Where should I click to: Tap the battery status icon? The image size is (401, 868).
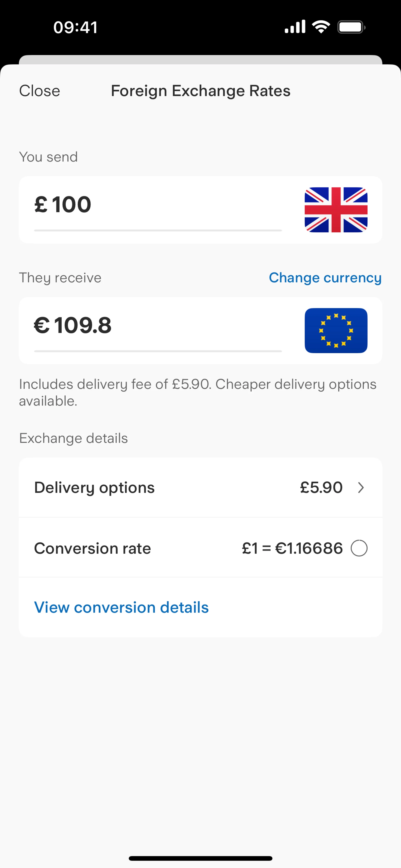coord(351,27)
